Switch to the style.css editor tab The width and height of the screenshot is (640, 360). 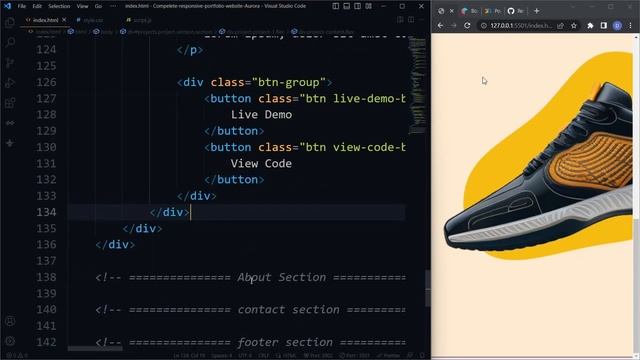pyautogui.click(x=93, y=20)
